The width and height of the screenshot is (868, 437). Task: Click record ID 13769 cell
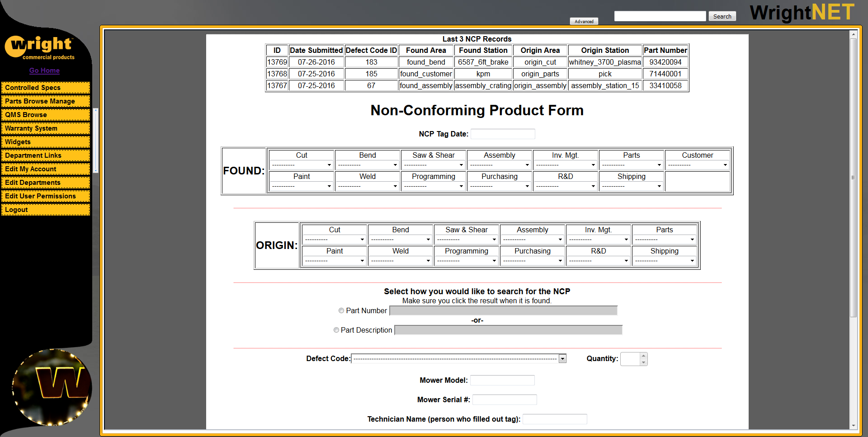pyautogui.click(x=277, y=62)
